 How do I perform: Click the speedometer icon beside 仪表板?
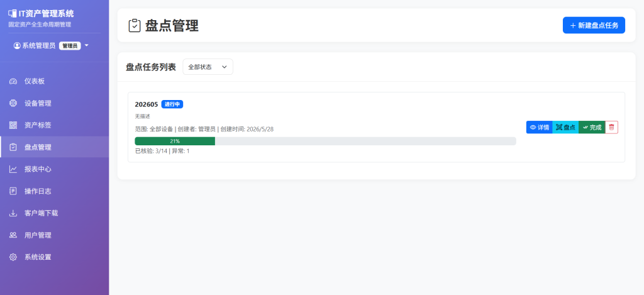pyautogui.click(x=13, y=81)
